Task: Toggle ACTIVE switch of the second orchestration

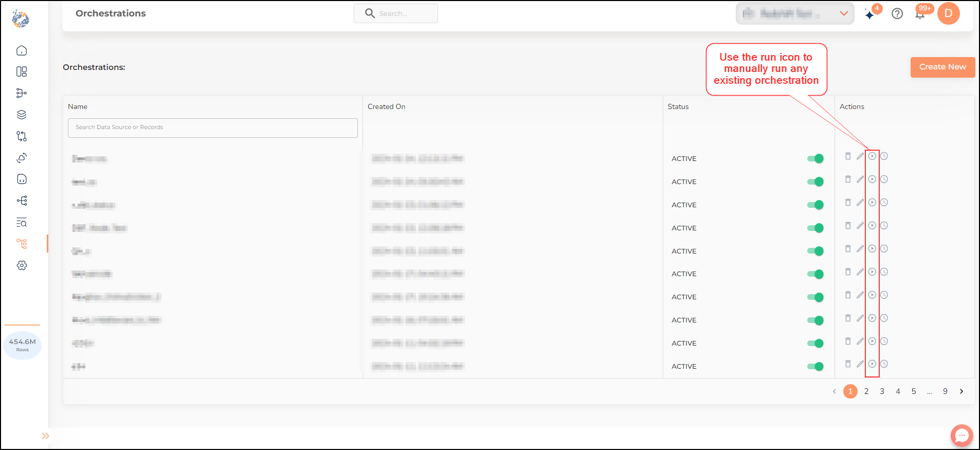Action: click(815, 182)
